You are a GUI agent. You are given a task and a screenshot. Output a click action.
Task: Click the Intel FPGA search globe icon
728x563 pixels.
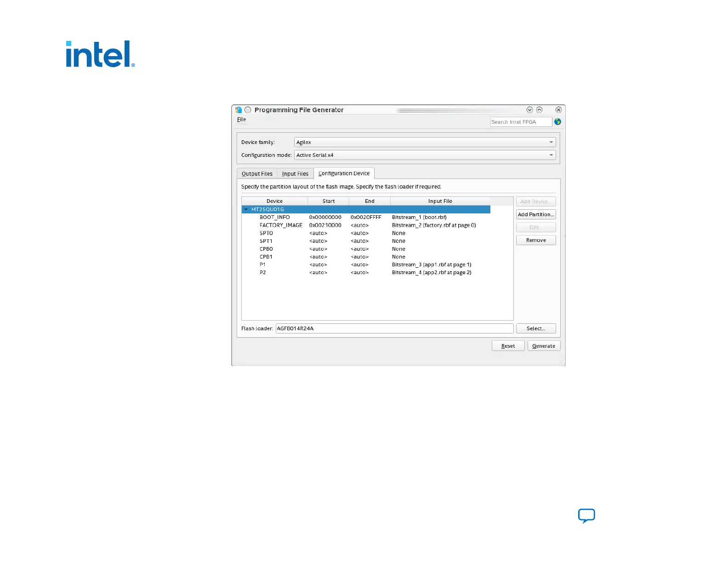click(557, 122)
